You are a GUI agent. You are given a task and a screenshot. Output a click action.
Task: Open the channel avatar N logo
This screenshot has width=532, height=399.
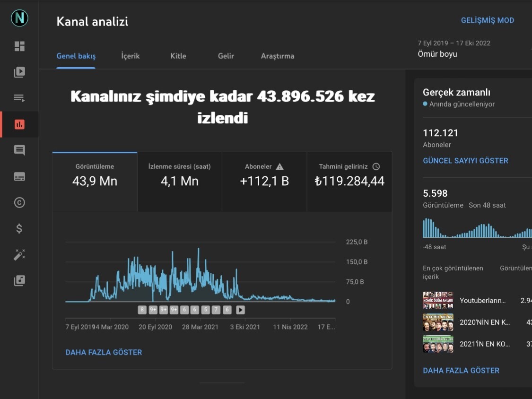(x=19, y=18)
